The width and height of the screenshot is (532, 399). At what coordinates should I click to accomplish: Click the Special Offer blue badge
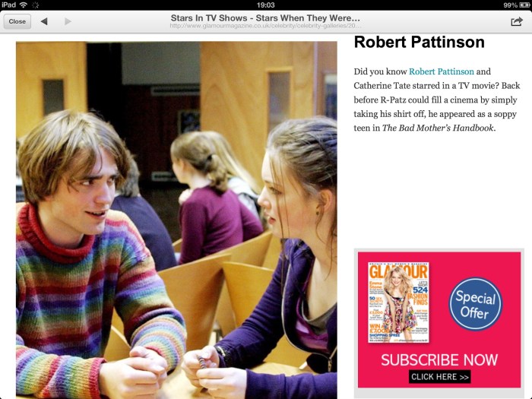coord(475,304)
